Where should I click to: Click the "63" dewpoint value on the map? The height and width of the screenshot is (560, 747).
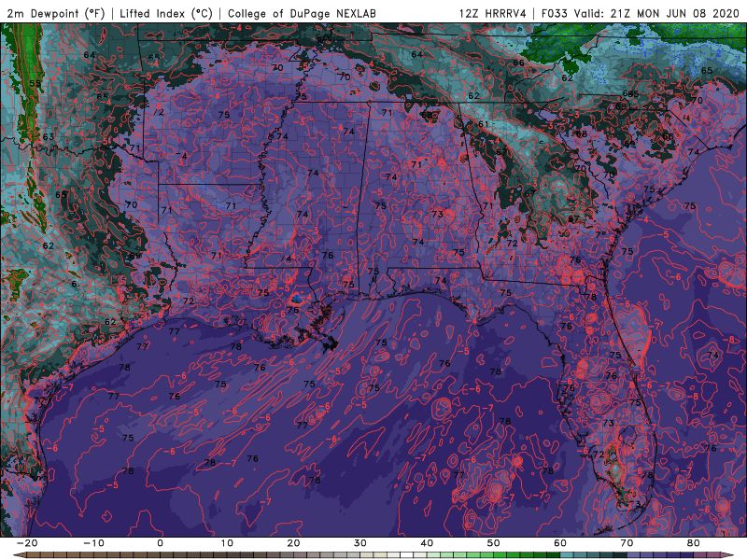(49, 136)
